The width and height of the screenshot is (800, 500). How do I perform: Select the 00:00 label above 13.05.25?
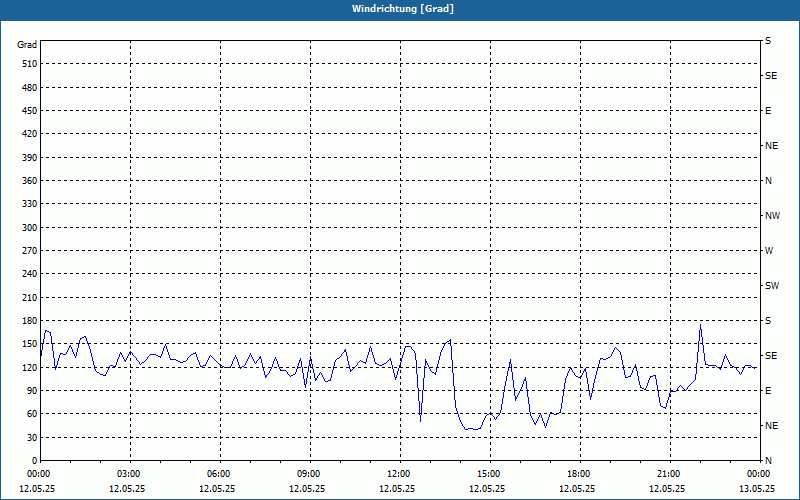pos(760,474)
